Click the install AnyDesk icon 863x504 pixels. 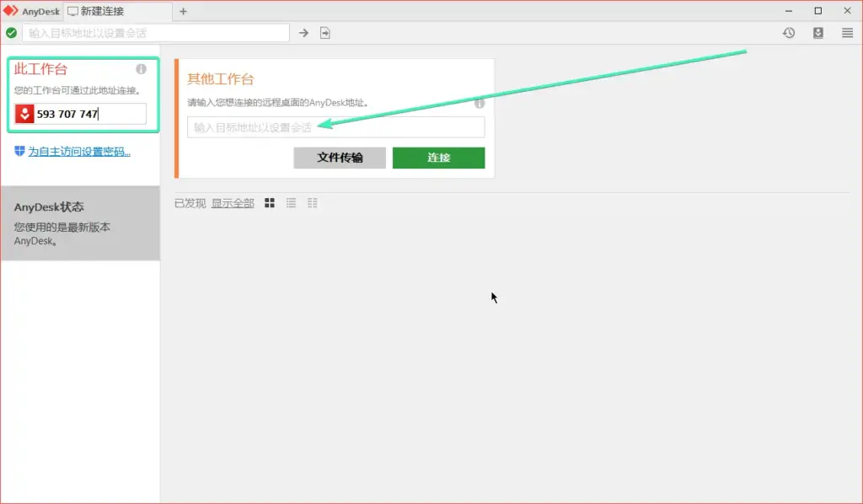[x=817, y=33]
